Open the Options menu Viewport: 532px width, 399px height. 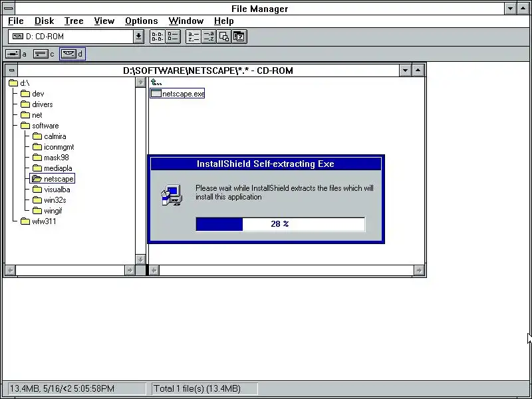[x=142, y=21]
